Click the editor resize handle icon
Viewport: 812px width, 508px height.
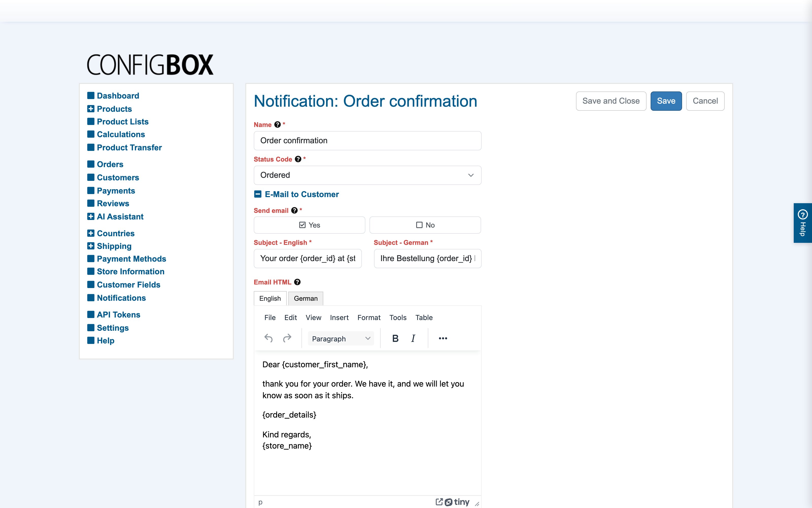point(477,504)
